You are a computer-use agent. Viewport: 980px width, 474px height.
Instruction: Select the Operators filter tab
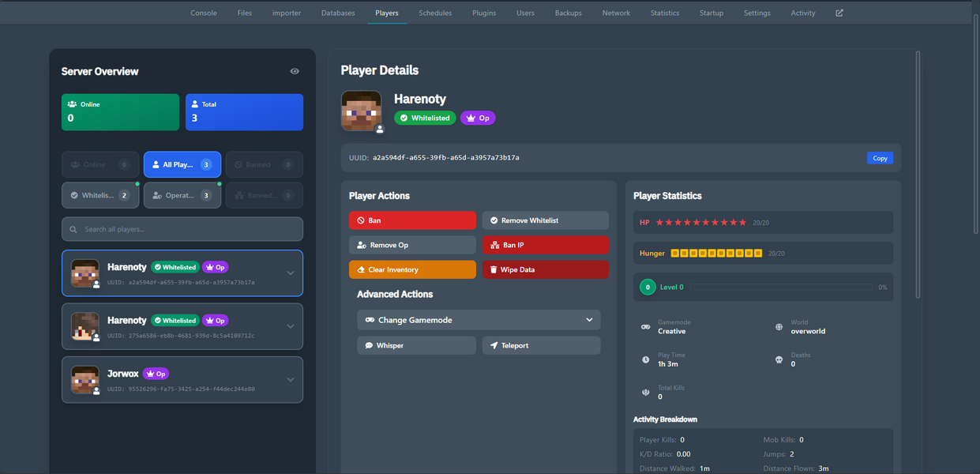(x=182, y=194)
